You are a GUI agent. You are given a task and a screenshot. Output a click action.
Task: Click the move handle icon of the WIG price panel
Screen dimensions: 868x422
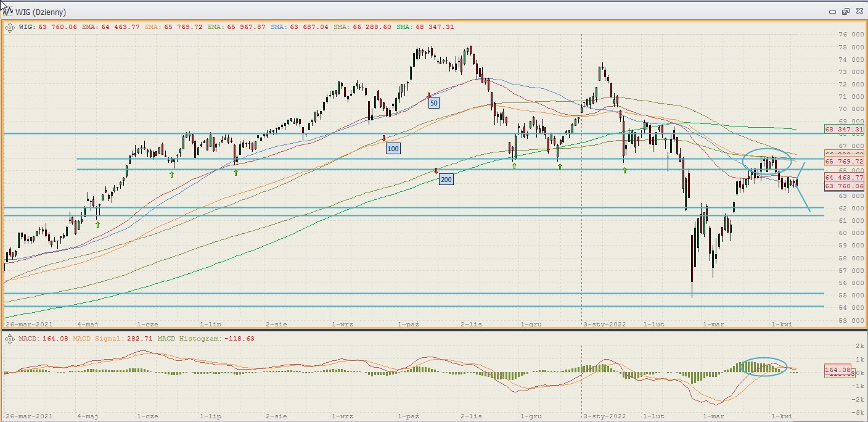[x=9, y=27]
